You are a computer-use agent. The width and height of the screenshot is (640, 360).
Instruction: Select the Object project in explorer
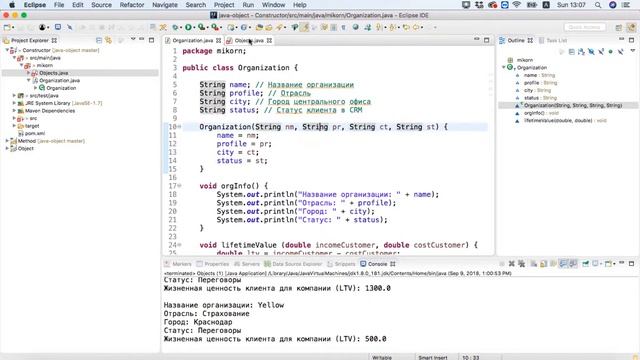tap(25, 148)
